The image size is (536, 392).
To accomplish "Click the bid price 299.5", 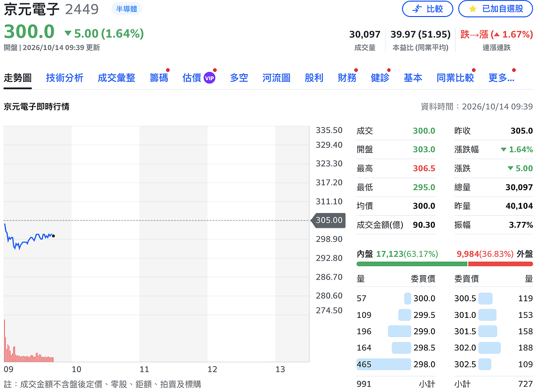I will click(x=424, y=315).
